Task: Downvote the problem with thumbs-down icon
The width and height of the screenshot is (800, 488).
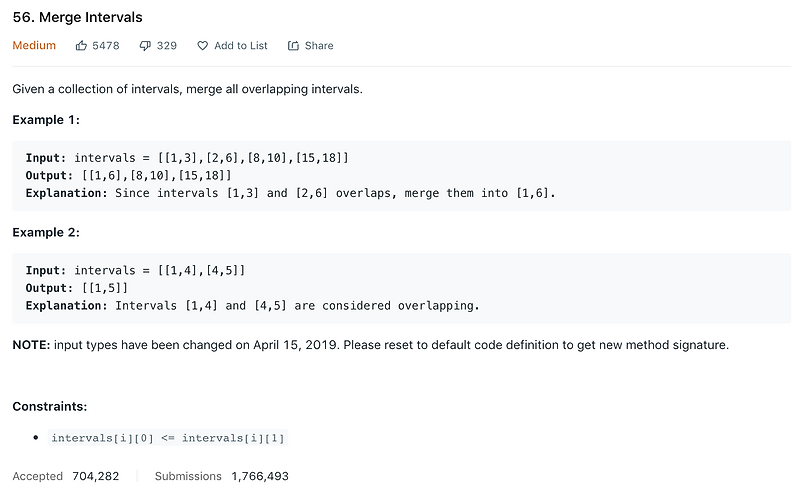Action: (x=145, y=46)
